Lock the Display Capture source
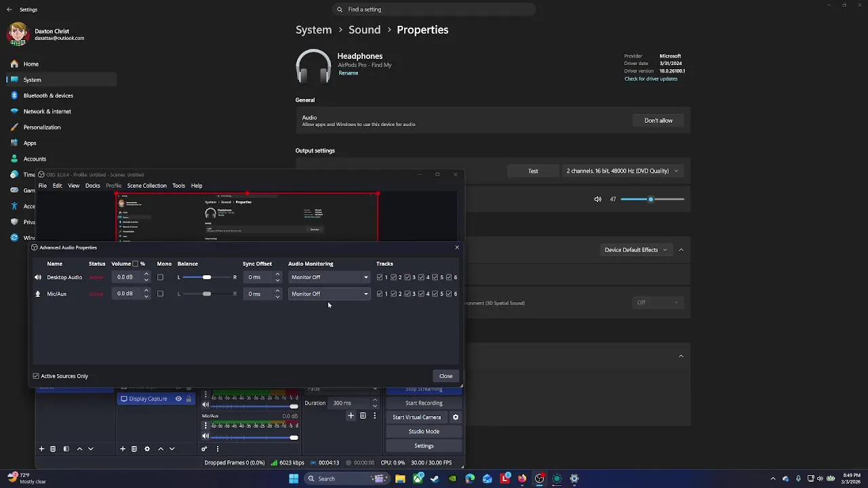 pos(189,399)
